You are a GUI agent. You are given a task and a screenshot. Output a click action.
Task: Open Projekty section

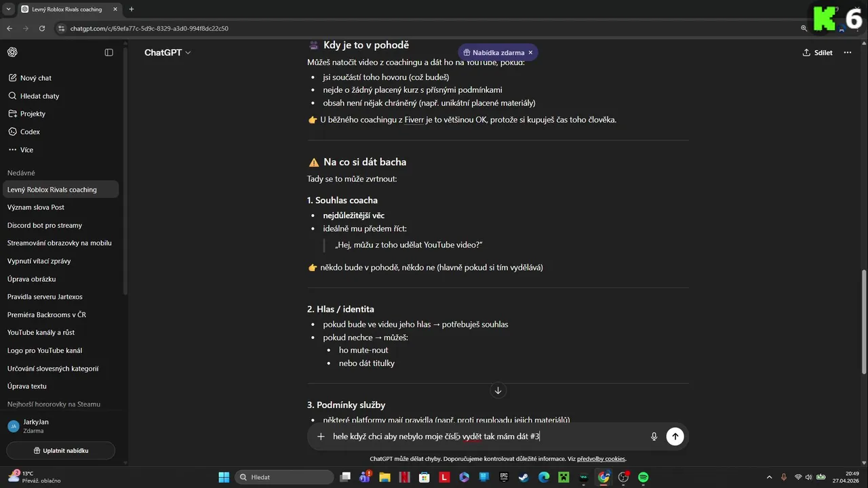[61, 114]
